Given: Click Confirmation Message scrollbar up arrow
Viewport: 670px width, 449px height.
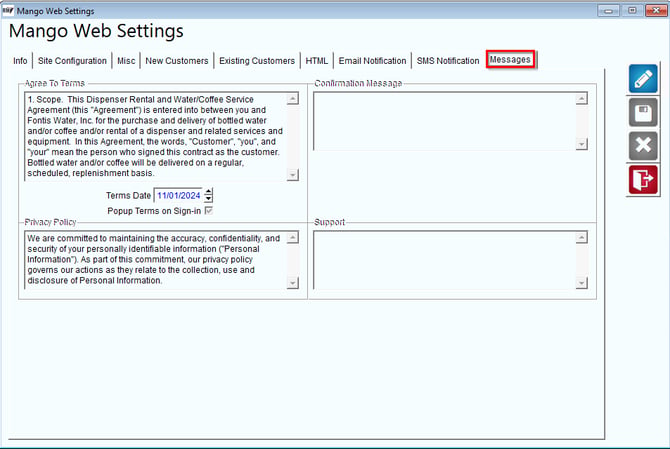Looking at the screenshot, I should tap(582, 99).
